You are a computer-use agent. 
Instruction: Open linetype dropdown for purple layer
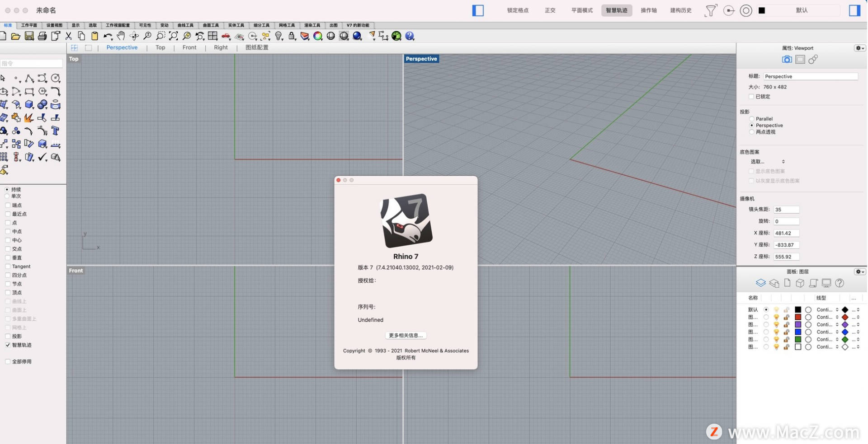[827, 325]
